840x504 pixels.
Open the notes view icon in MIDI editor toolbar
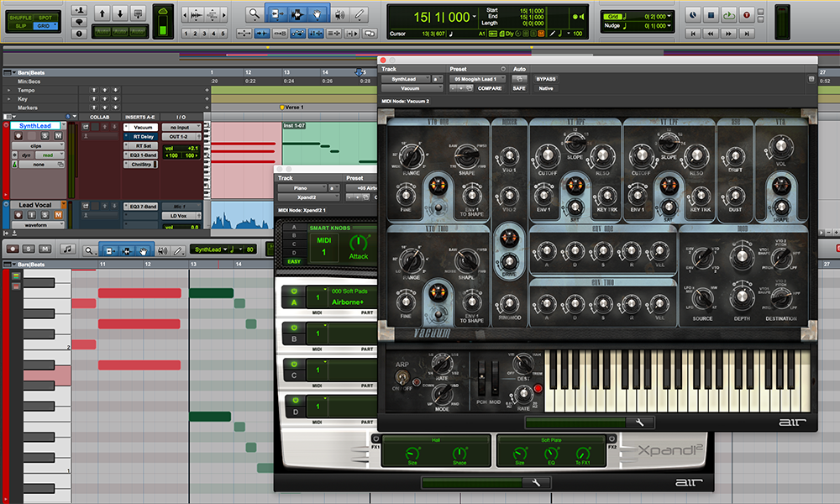click(x=67, y=249)
